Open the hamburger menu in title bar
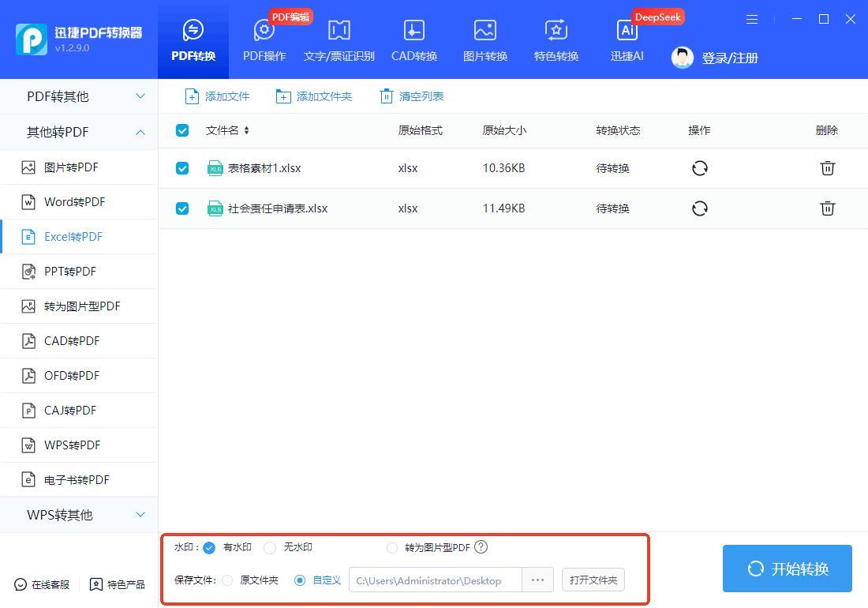Viewport: 868px width, 608px height. 752,20
